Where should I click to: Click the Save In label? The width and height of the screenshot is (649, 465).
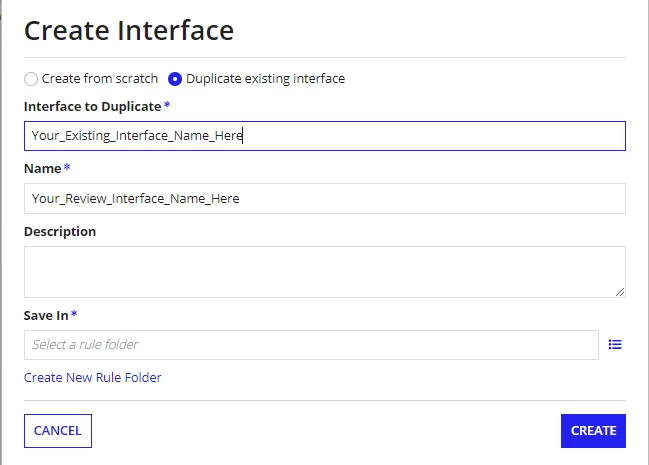(46, 316)
